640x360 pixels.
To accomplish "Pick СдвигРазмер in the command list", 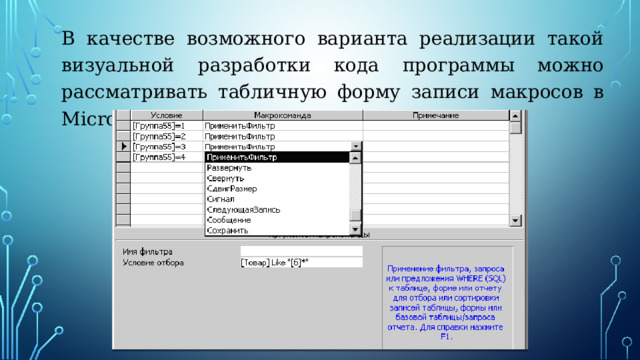I will tap(277, 189).
